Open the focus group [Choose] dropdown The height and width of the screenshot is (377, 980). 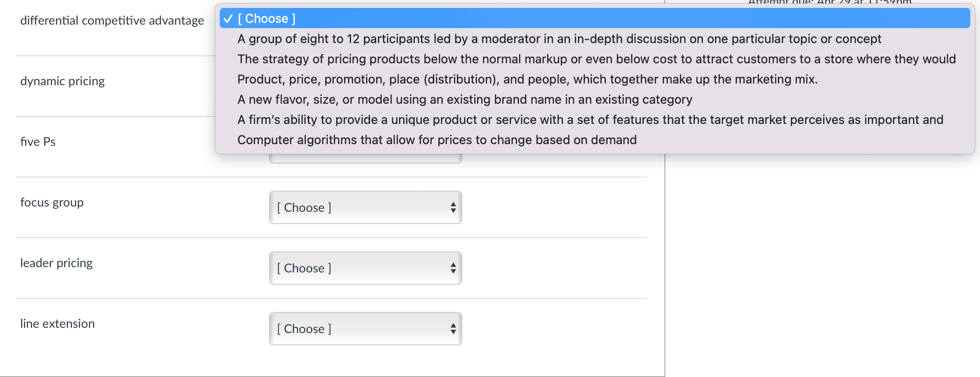pos(365,207)
